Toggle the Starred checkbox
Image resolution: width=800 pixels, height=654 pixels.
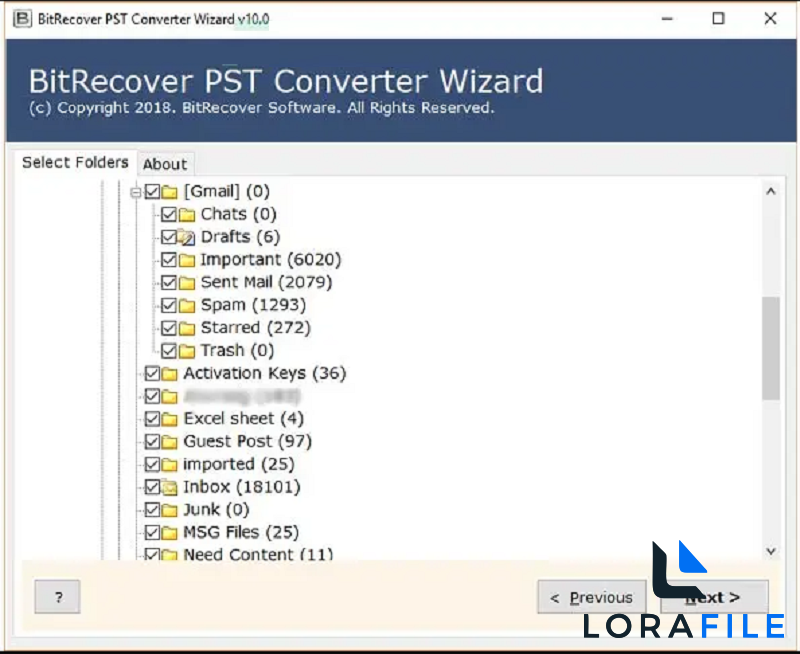(x=169, y=328)
